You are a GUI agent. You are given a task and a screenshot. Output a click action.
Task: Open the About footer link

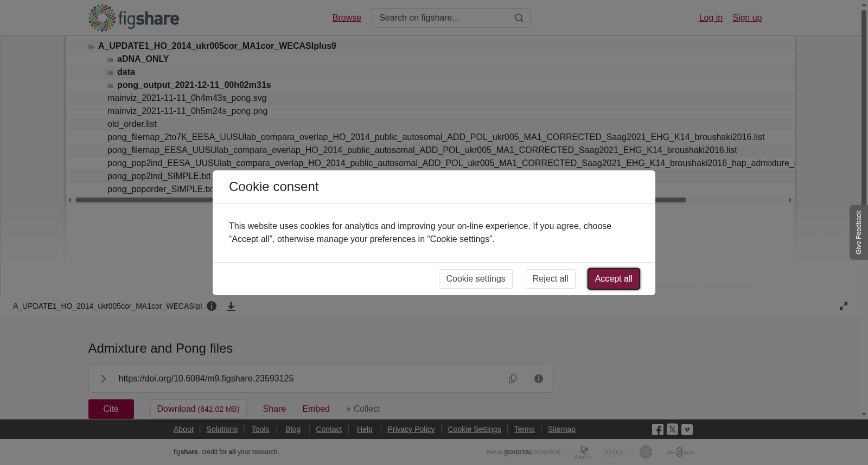point(183,429)
